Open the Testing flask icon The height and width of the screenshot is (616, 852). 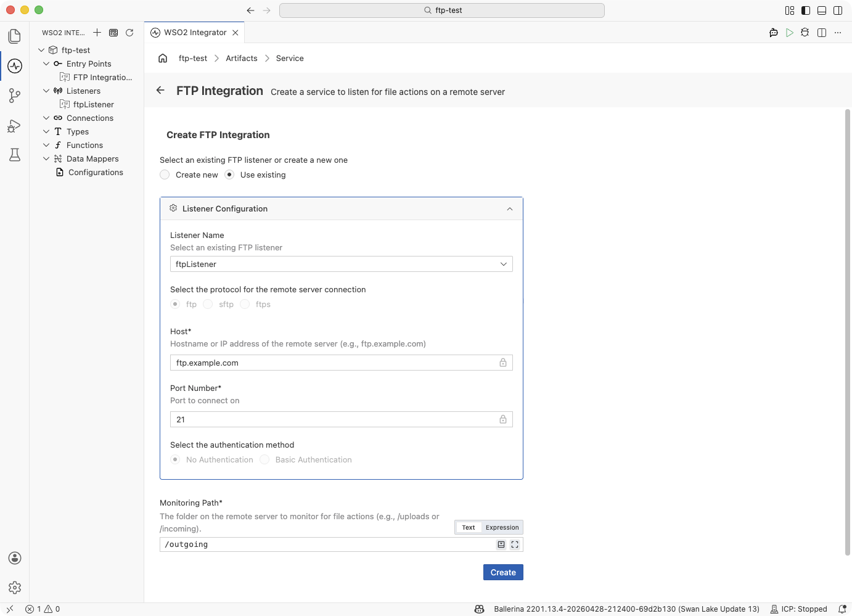(15, 155)
